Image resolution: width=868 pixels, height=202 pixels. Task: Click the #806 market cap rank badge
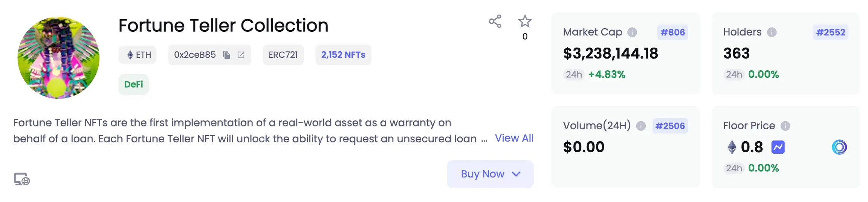point(672,32)
